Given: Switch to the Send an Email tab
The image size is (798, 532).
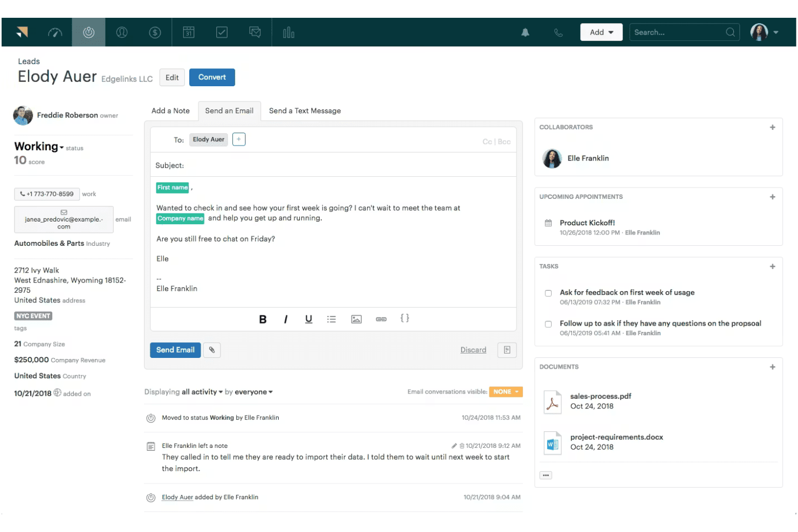Looking at the screenshot, I should [x=229, y=110].
